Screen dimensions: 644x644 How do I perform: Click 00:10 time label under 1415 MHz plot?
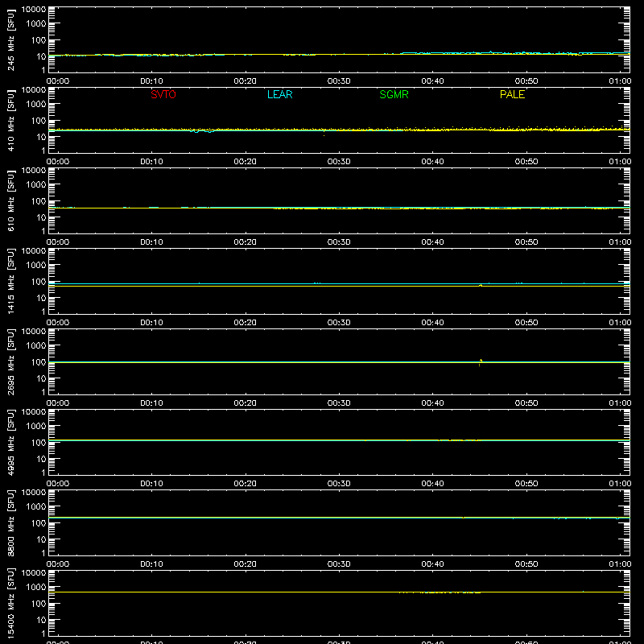click(x=151, y=323)
